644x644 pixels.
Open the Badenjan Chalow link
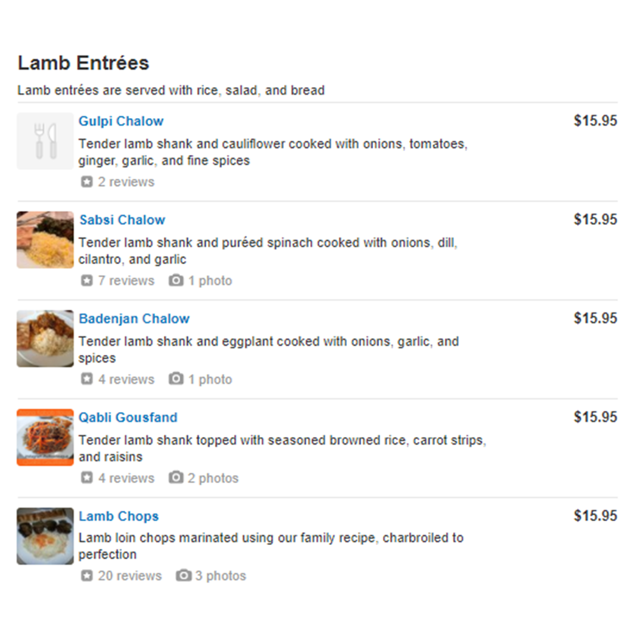tap(134, 318)
